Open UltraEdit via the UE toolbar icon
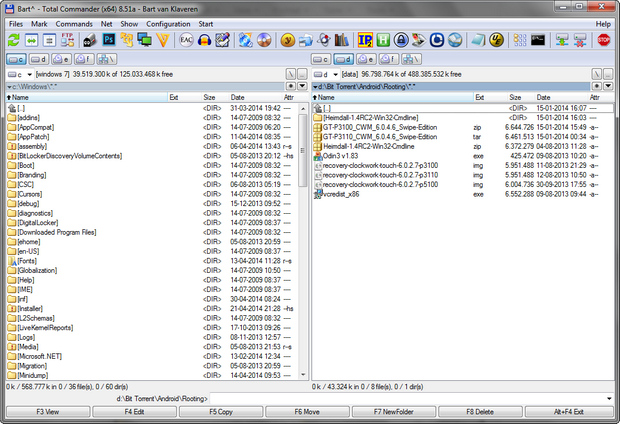The height and width of the screenshot is (424, 620). coord(496,40)
